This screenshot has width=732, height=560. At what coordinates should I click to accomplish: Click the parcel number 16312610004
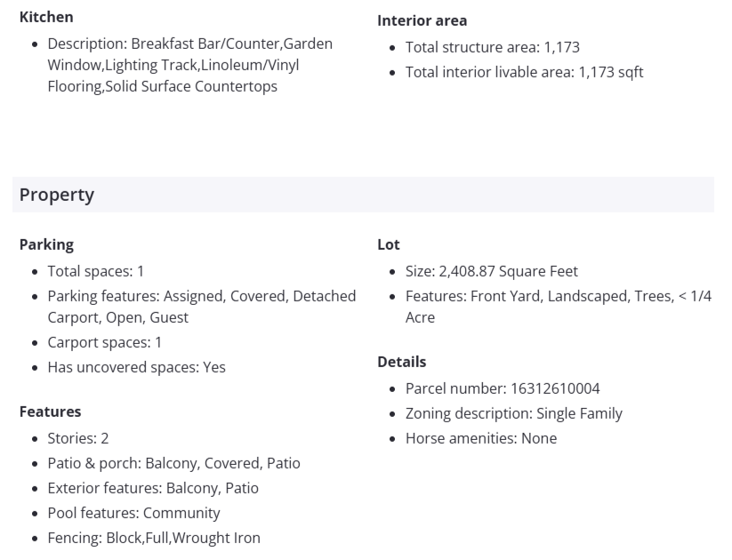[555, 388]
